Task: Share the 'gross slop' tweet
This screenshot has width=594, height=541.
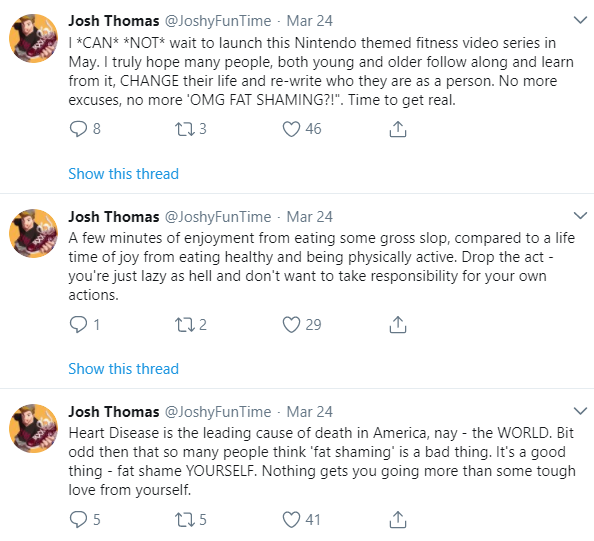Action: click(398, 325)
